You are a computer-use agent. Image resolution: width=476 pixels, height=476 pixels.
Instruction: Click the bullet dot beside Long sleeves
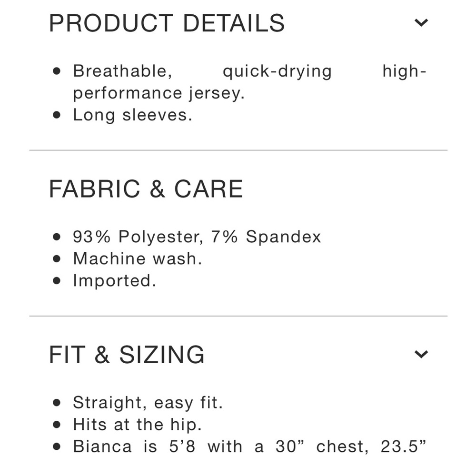[x=57, y=115]
